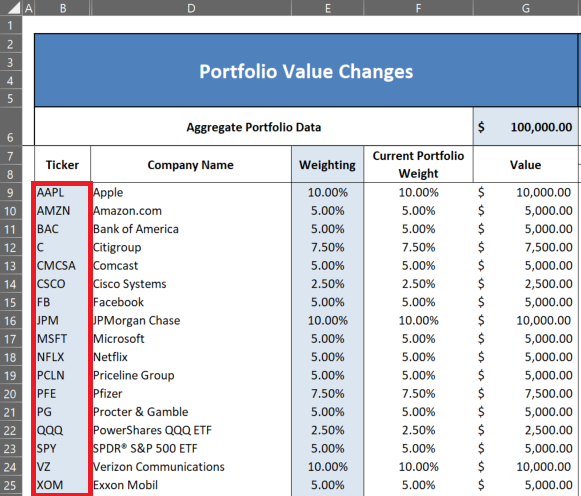This screenshot has height=496, width=581.
Task: Select Verizon's 10,000.00 value cell
Action: pyautogui.click(x=525, y=467)
